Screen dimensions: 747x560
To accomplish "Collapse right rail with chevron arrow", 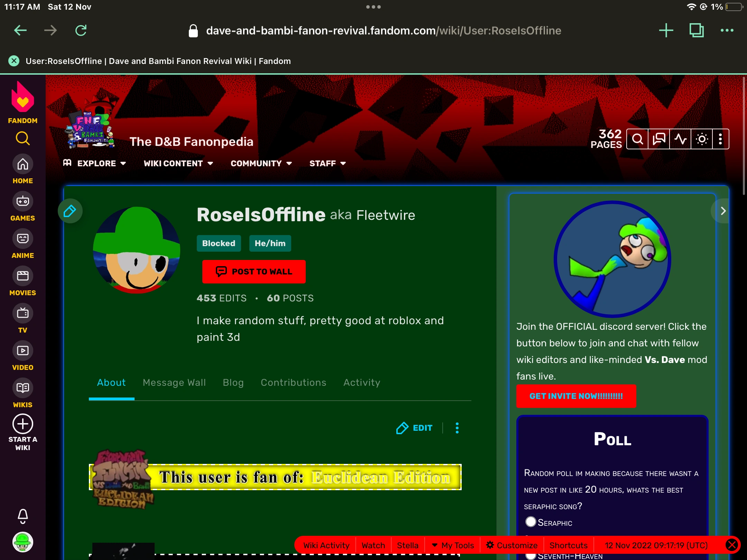I will coord(723,211).
